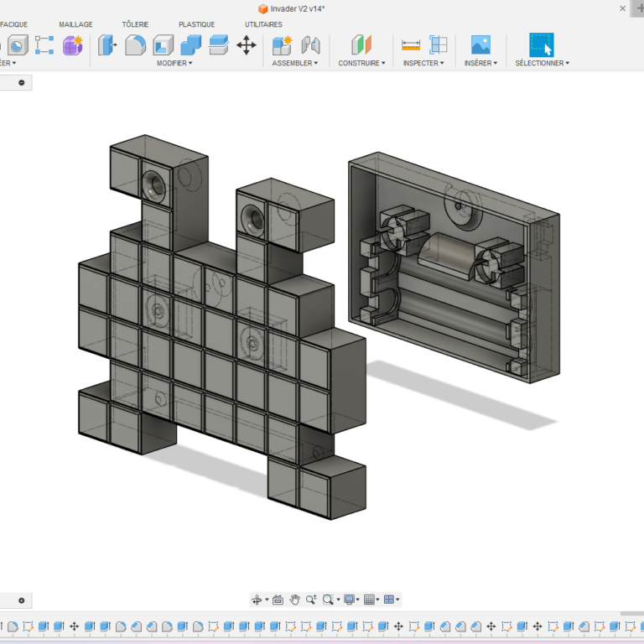644x644 pixels.
Task: Select the Fillet tool
Action: (x=135, y=45)
